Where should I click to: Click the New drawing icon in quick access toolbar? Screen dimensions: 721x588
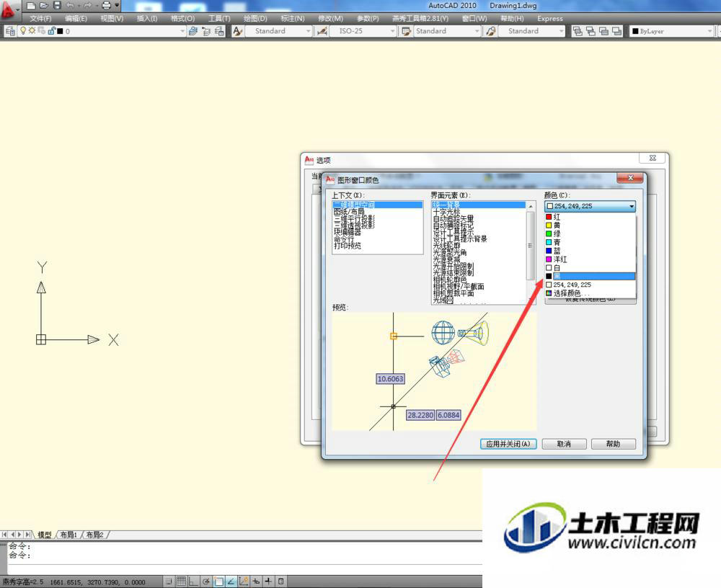tap(31, 6)
